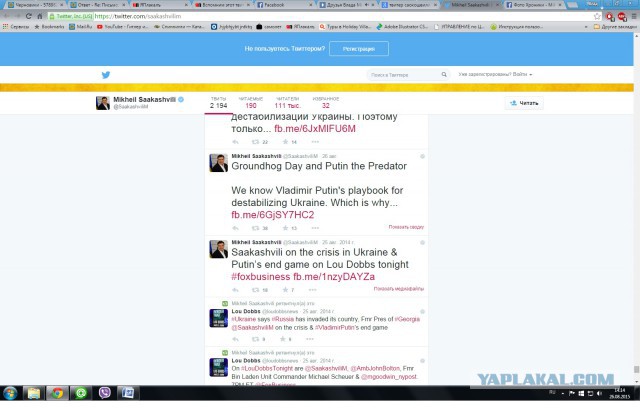
Task: Retweet the fb.me/6JxMIFU6M tweet
Action: pyautogui.click(x=256, y=142)
